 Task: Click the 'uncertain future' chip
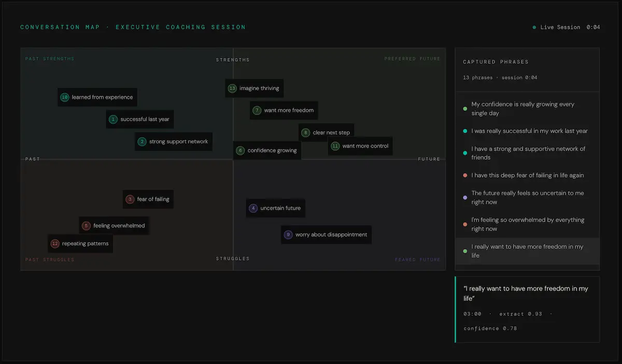click(x=275, y=209)
